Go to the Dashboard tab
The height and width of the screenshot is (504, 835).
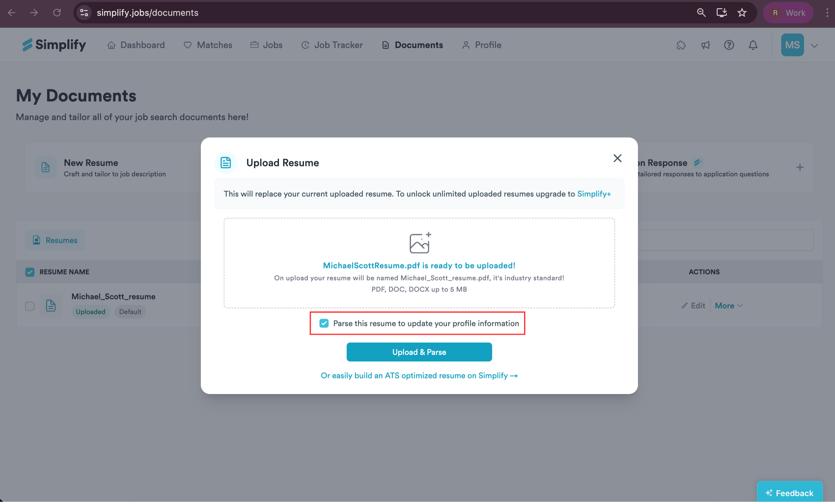click(x=136, y=45)
